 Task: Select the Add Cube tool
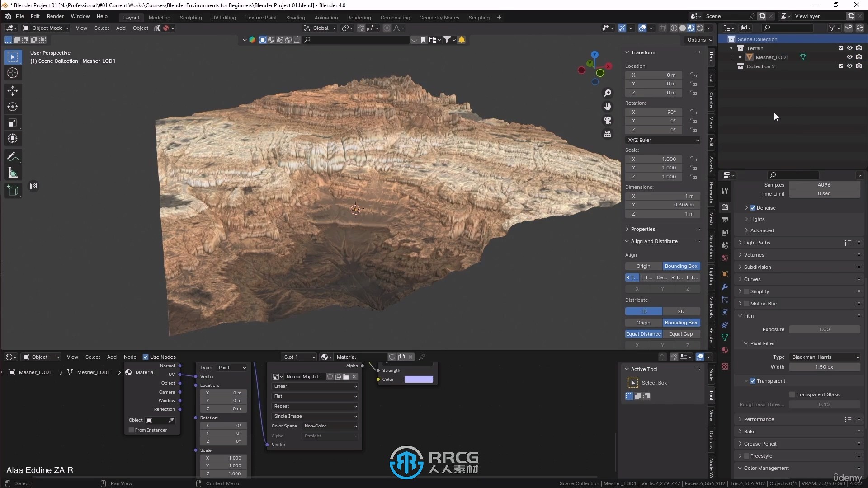point(13,191)
